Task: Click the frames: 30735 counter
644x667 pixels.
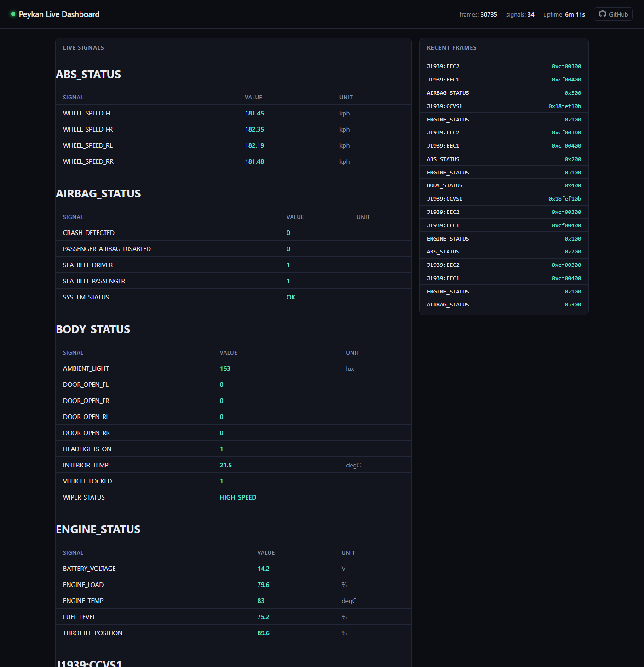Action: pyautogui.click(x=478, y=15)
